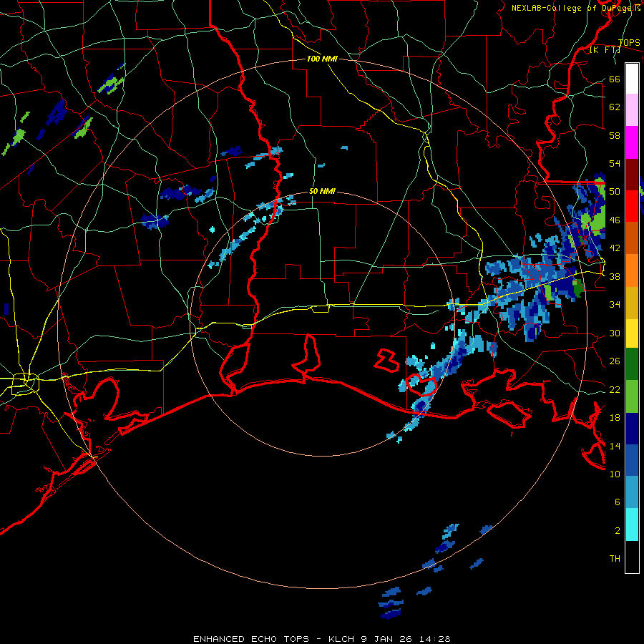The height and width of the screenshot is (644, 644).
Task: Click the "62" legend value
Action: click(x=615, y=107)
